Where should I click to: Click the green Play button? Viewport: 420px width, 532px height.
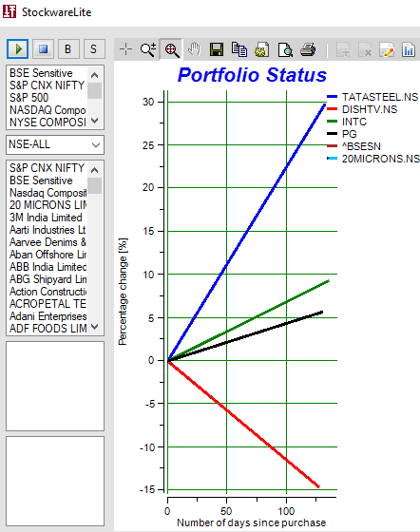pos(18,49)
